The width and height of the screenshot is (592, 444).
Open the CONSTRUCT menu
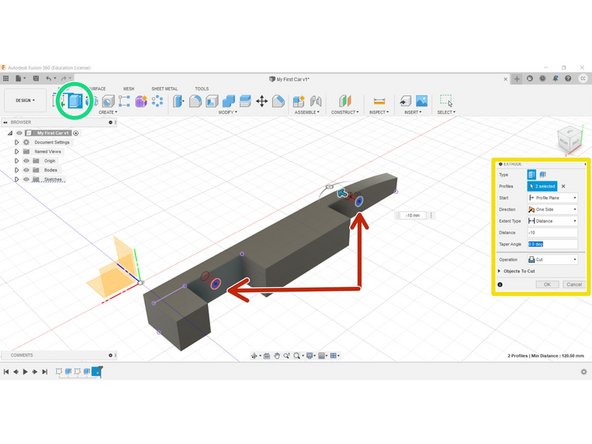click(x=345, y=112)
